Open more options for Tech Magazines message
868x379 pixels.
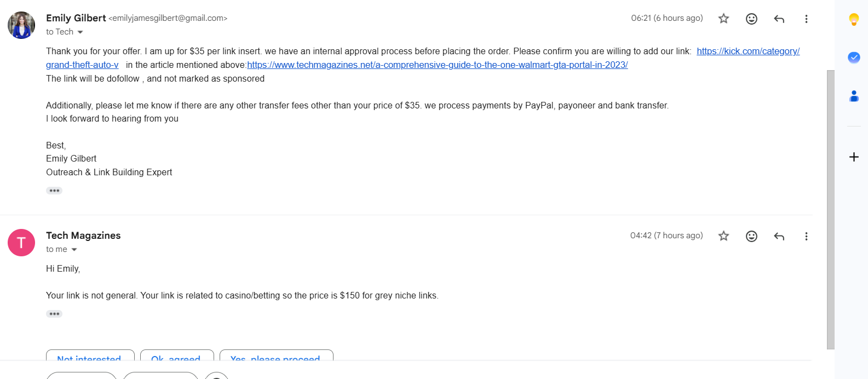tap(806, 236)
